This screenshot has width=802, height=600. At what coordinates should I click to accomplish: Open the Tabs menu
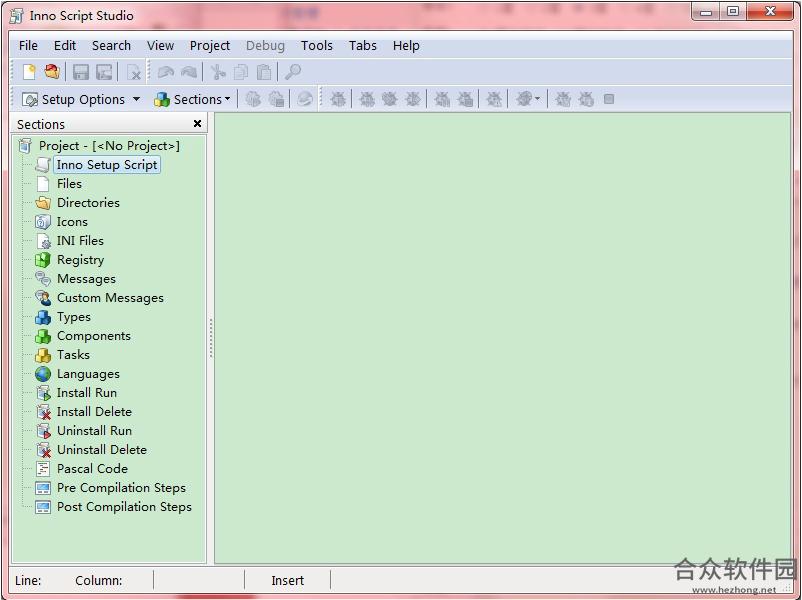point(363,46)
